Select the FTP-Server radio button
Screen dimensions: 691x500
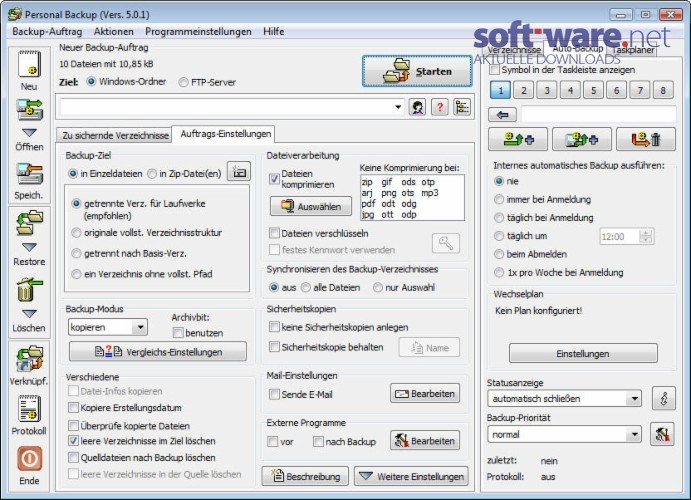(x=183, y=82)
